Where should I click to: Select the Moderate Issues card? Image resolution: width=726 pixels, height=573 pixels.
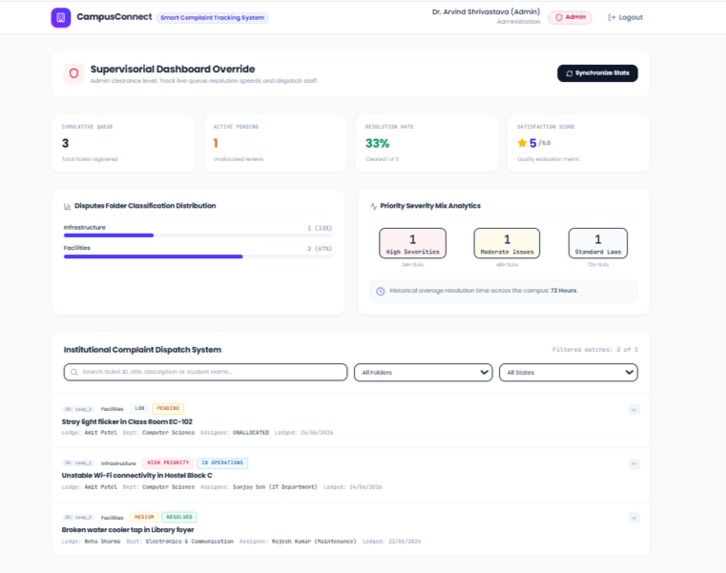(x=507, y=243)
